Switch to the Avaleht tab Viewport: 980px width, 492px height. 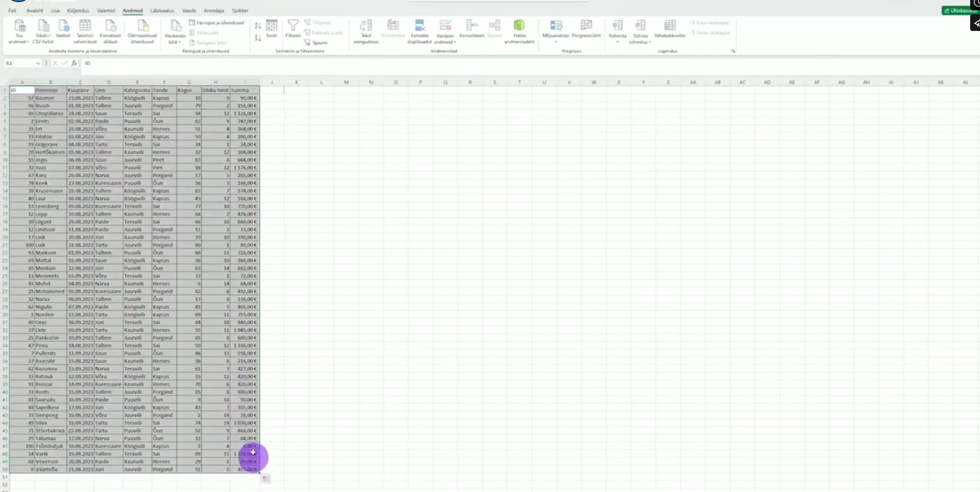[35, 10]
